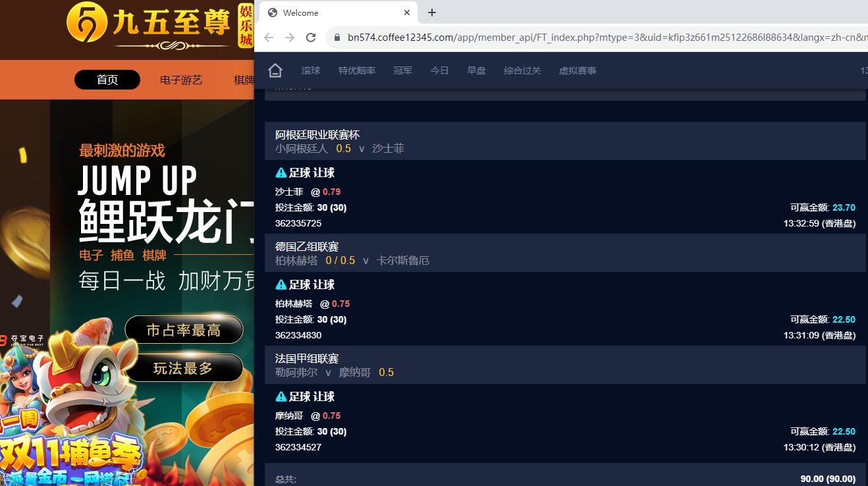Click bet number 362334527

click(x=298, y=447)
